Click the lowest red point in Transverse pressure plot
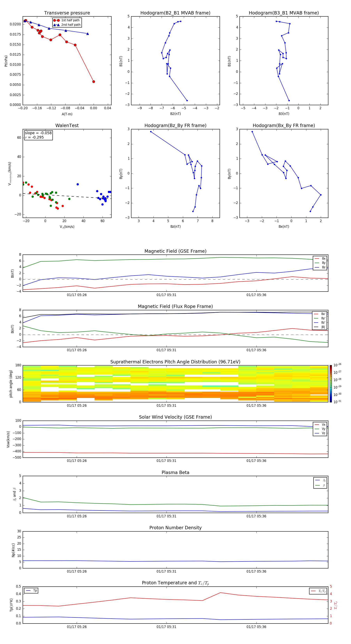 click(x=94, y=82)
